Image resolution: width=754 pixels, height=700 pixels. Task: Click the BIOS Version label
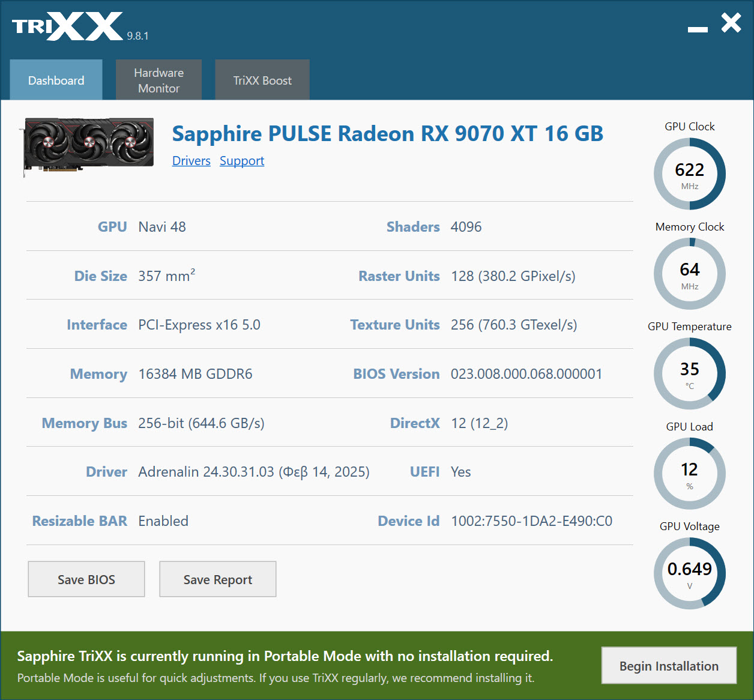(396, 374)
